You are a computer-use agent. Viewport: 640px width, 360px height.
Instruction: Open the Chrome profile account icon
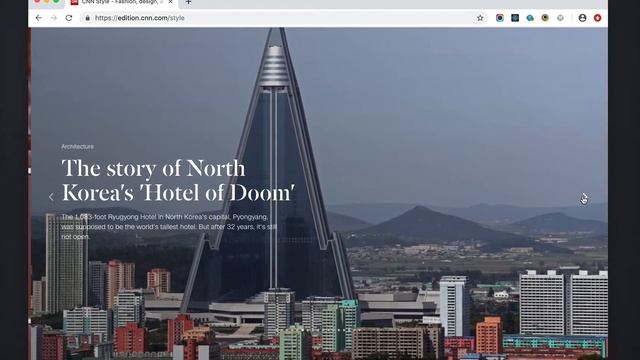point(582,18)
